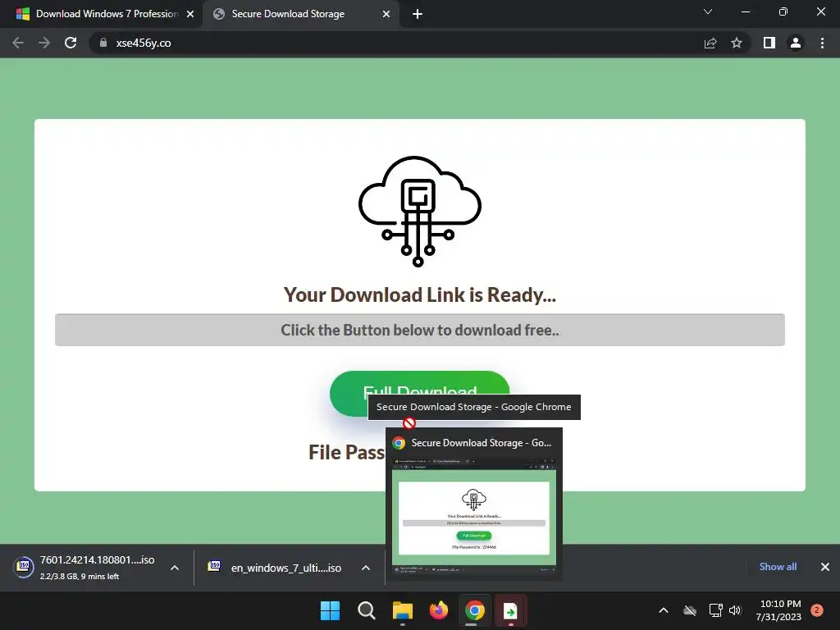Show all downloads
Image resolution: width=840 pixels, height=630 pixels.
point(778,567)
